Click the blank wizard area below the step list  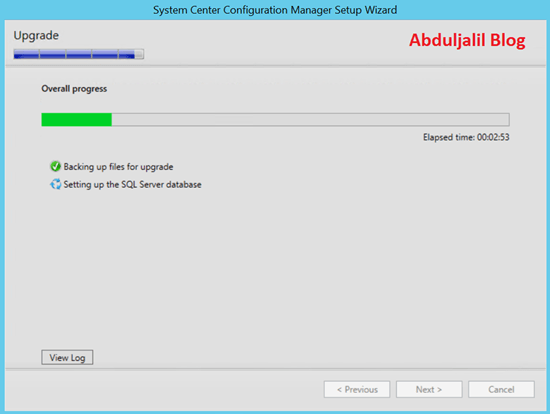(275, 267)
